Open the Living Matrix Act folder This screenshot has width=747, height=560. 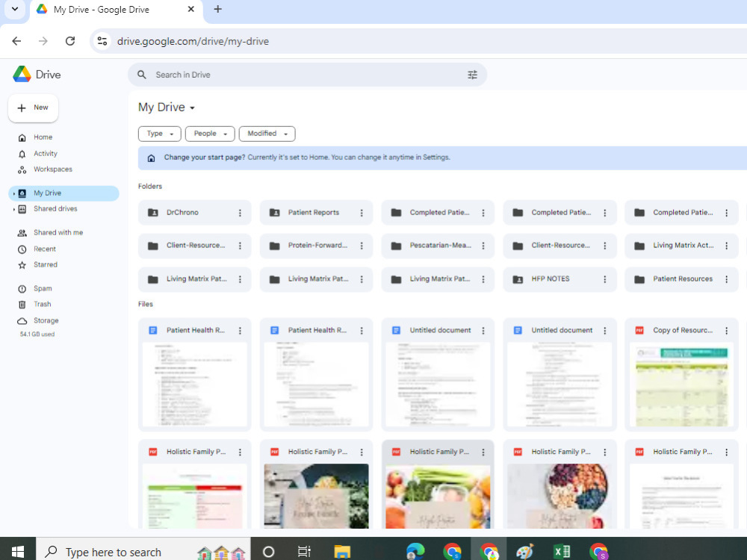tap(681, 246)
